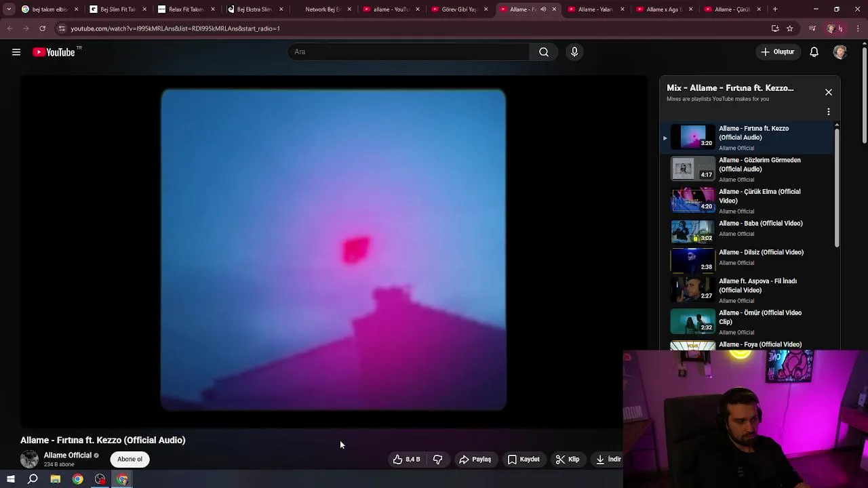Play 'Allame - Çürük Elma' from the mix
Screen dimensions: 868x488
point(749,201)
